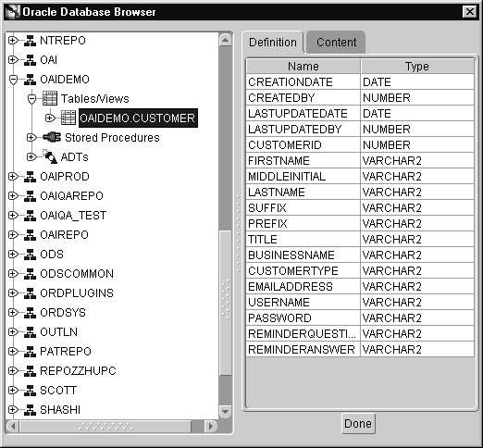Expand the OAI node
483x448 pixels.
click(13, 60)
